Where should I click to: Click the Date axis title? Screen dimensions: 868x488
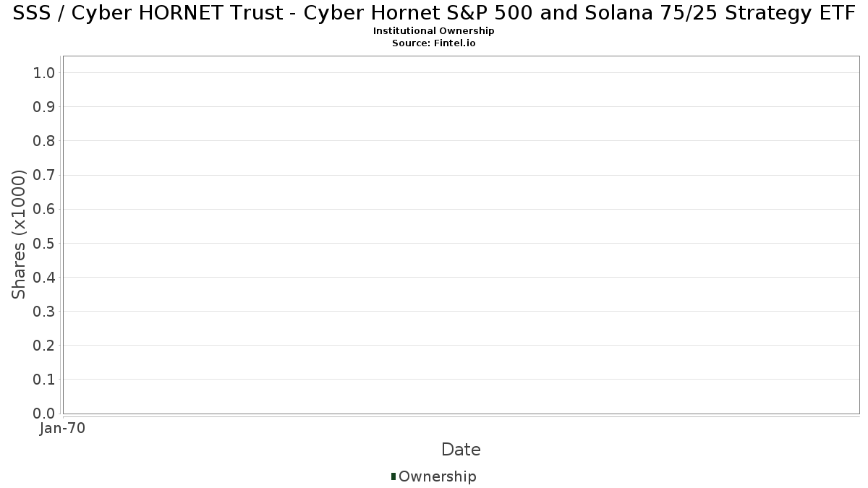461,450
